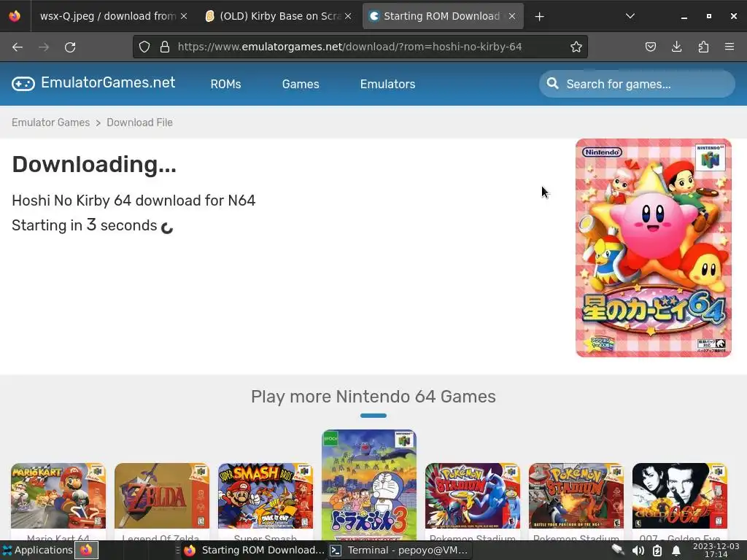Close the Kirby Base on Scratch tab

point(348,16)
